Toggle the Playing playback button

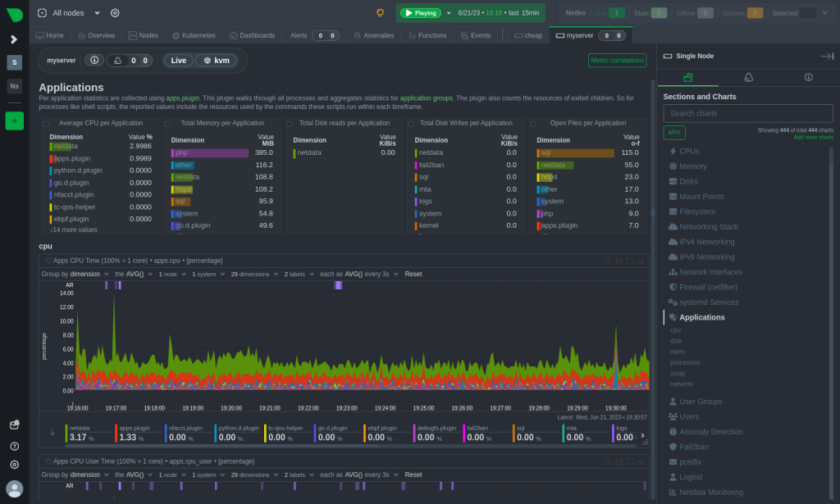421,13
